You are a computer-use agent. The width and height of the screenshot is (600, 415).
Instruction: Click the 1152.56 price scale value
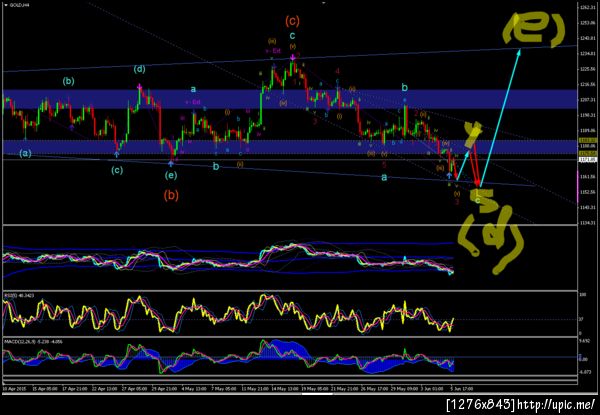point(589,192)
